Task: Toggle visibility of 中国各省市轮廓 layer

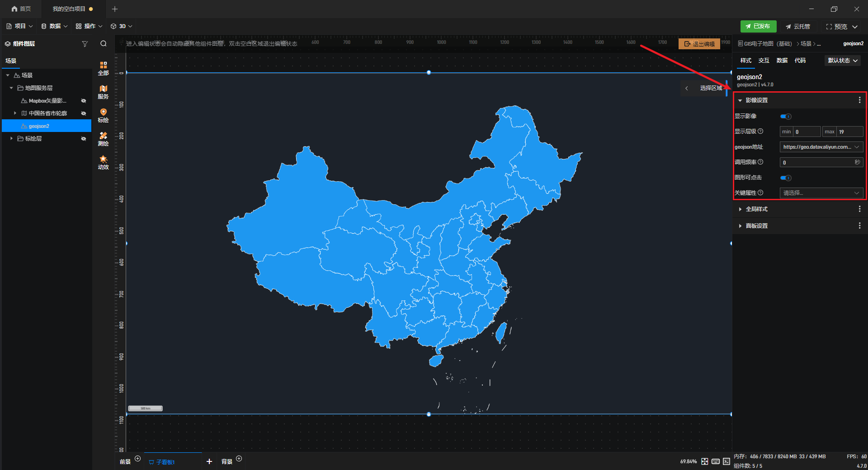Action: [83, 113]
